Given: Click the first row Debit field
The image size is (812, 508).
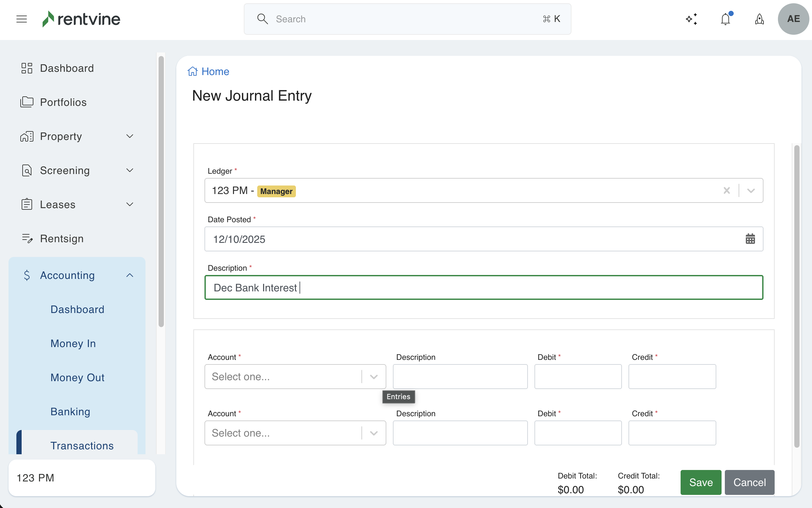Looking at the screenshot, I should pyautogui.click(x=578, y=377).
